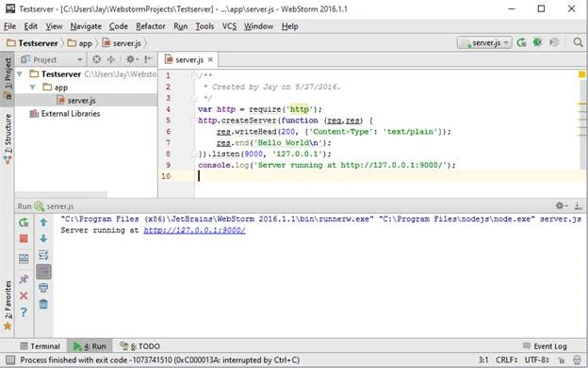Toggle read-only lock in status bar
The height and width of the screenshot is (368, 588).
(562, 360)
